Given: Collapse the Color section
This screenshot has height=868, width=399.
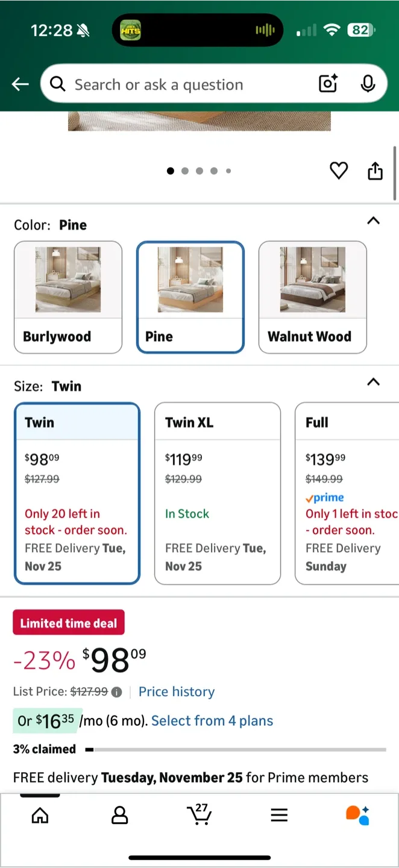Looking at the screenshot, I should coord(373,221).
